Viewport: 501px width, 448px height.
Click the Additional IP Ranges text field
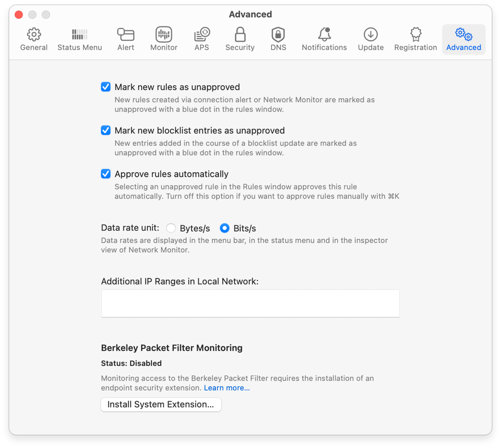(x=250, y=303)
